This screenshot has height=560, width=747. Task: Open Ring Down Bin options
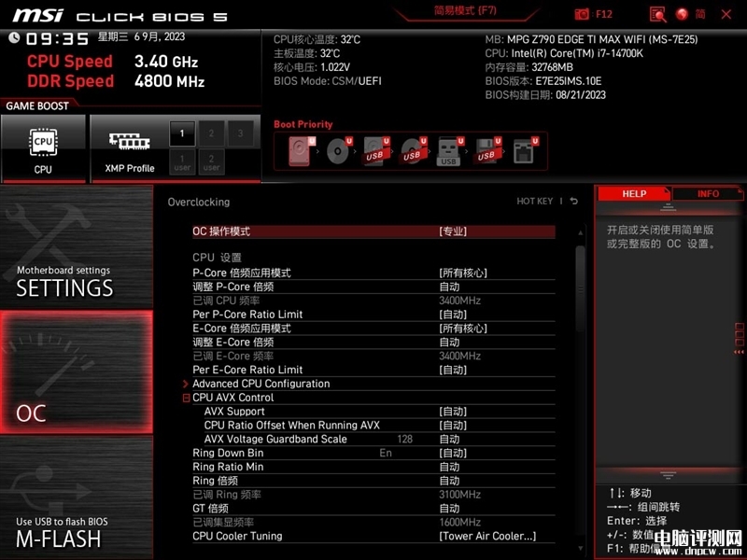coord(373,453)
